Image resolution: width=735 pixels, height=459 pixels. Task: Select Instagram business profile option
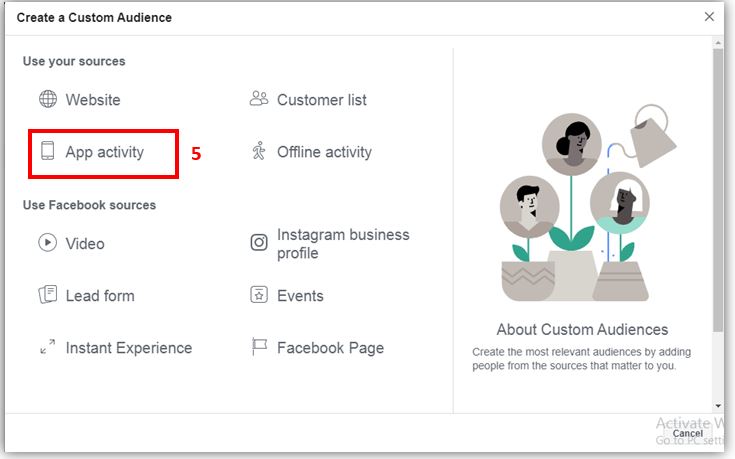pyautogui.click(x=343, y=244)
